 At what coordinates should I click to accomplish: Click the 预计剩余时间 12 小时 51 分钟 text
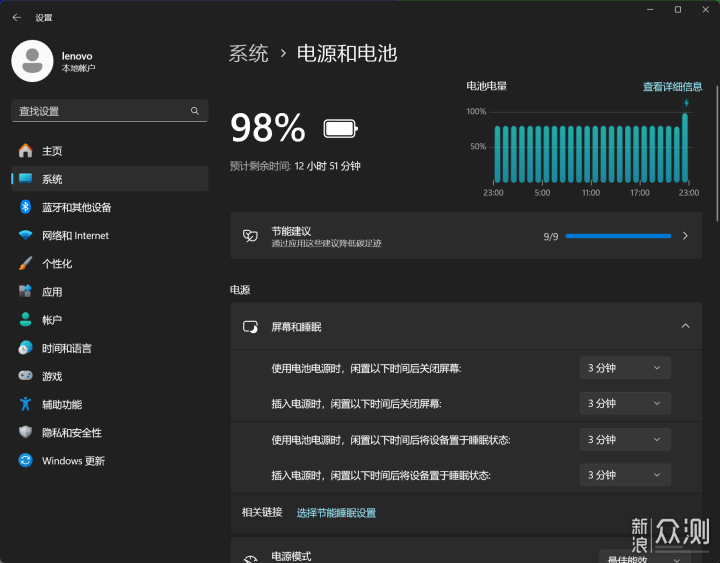coord(295,166)
